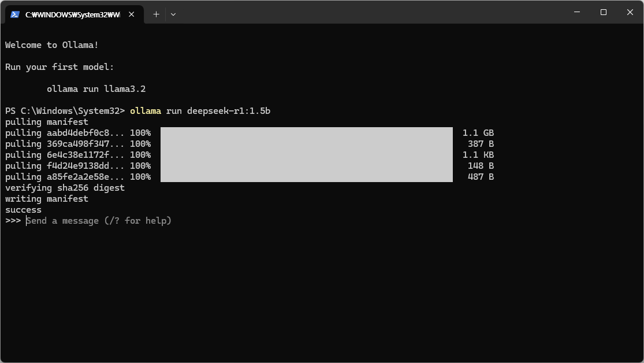Click the '148 B' size value
The height and width of the screenshot is (363, 644).
click(x=481, y=166)
